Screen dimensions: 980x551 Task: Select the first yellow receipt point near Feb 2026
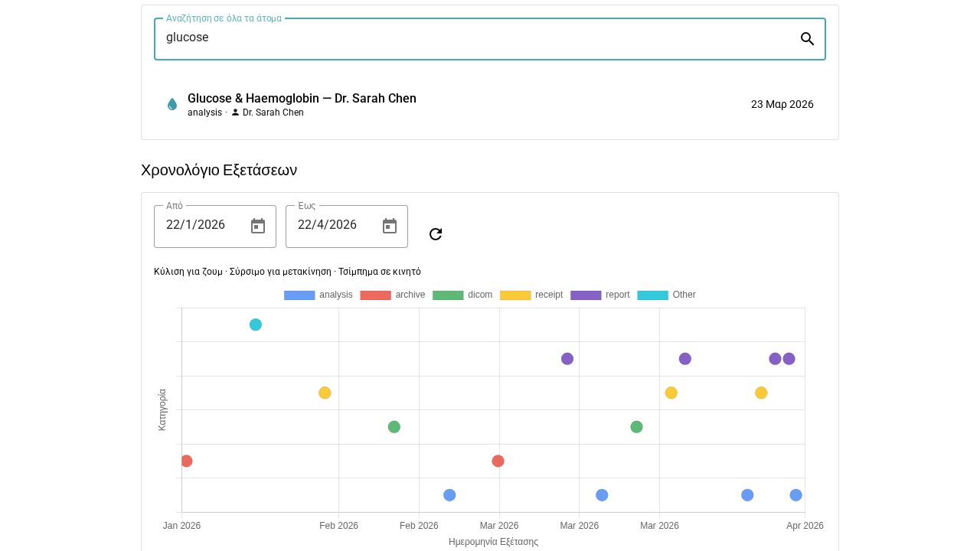(325, 393)
